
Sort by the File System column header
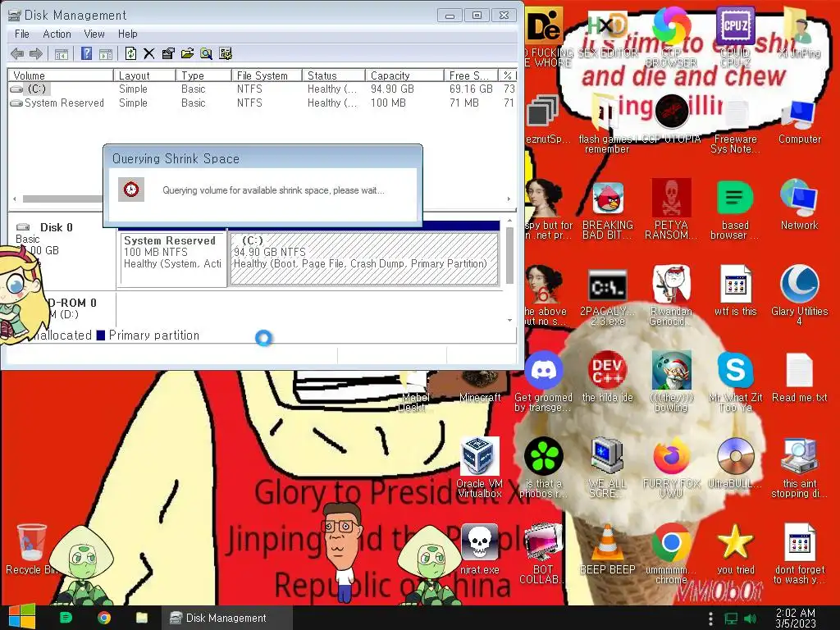click(267, 75)
